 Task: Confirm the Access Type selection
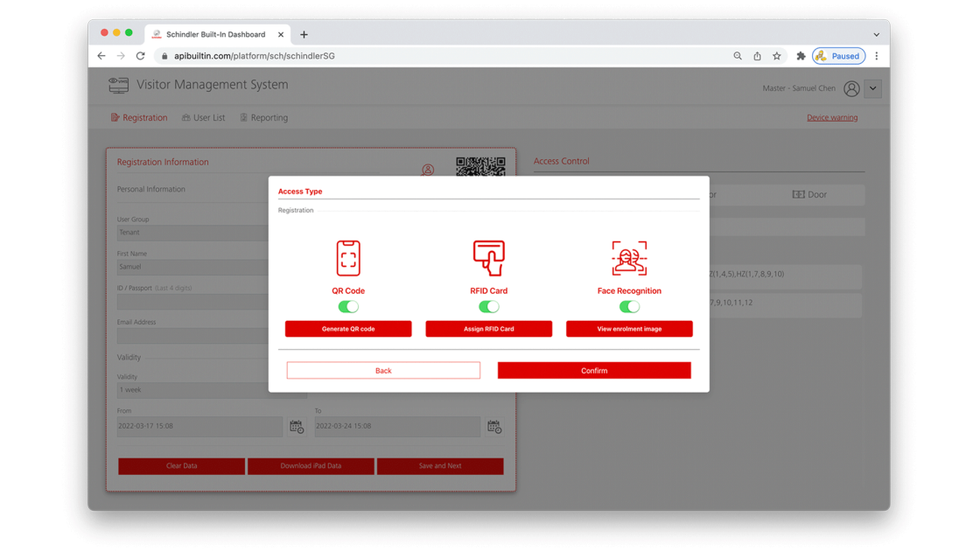(x=594, y=370)
